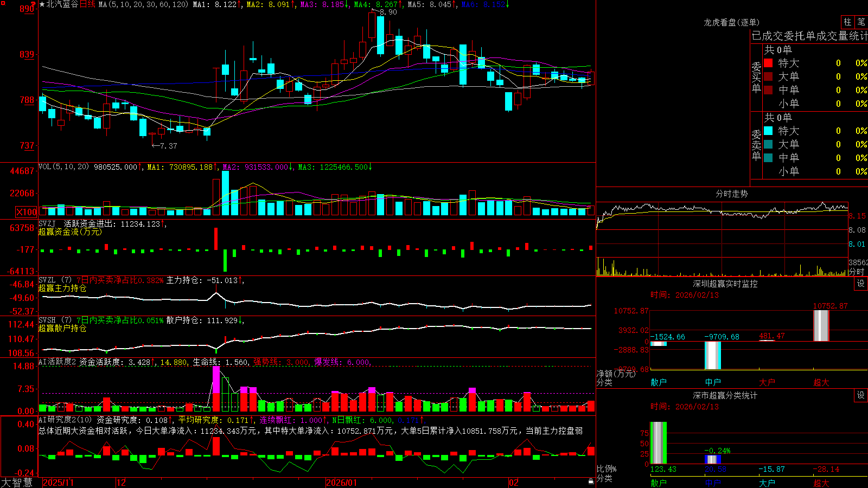Click 散户 category in 实时监控 chart

[x=659, y=382]
